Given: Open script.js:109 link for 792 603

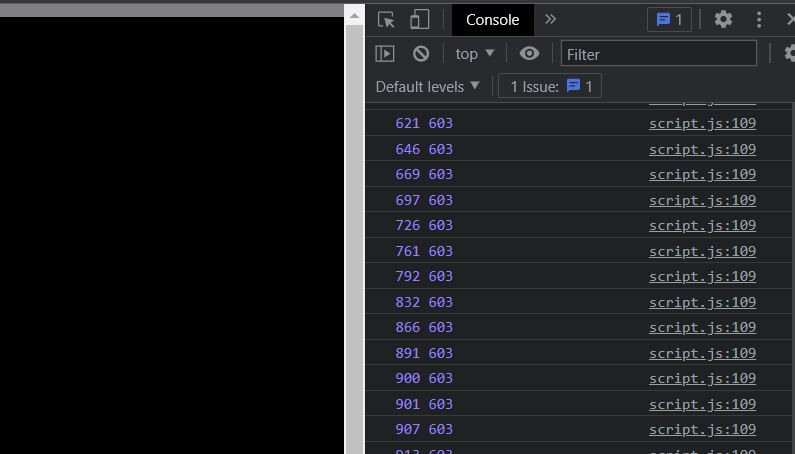Looking at the screenshot, I should (702, 276).
